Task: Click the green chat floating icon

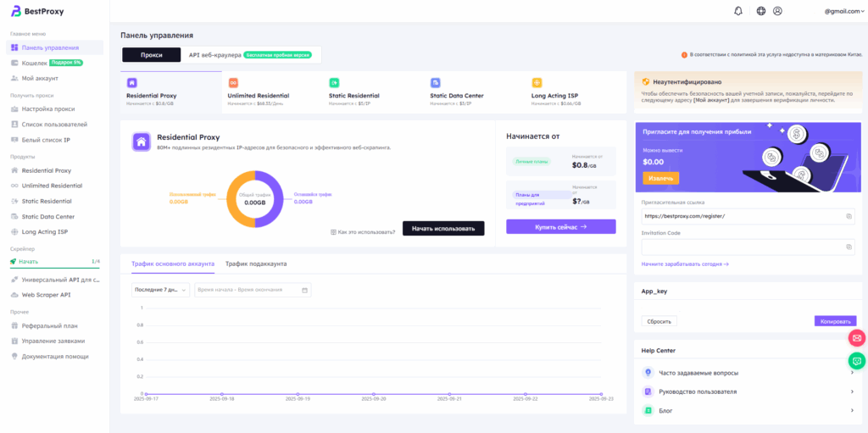Action: coord(857,361)
